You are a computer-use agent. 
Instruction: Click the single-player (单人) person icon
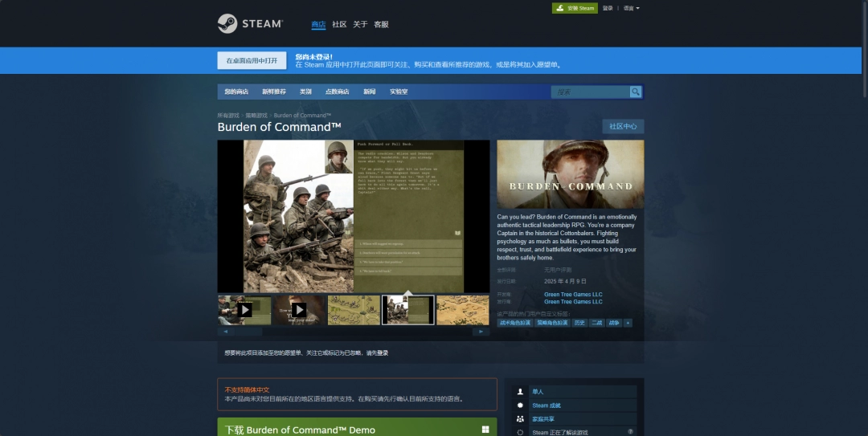(x=521, y=392)
